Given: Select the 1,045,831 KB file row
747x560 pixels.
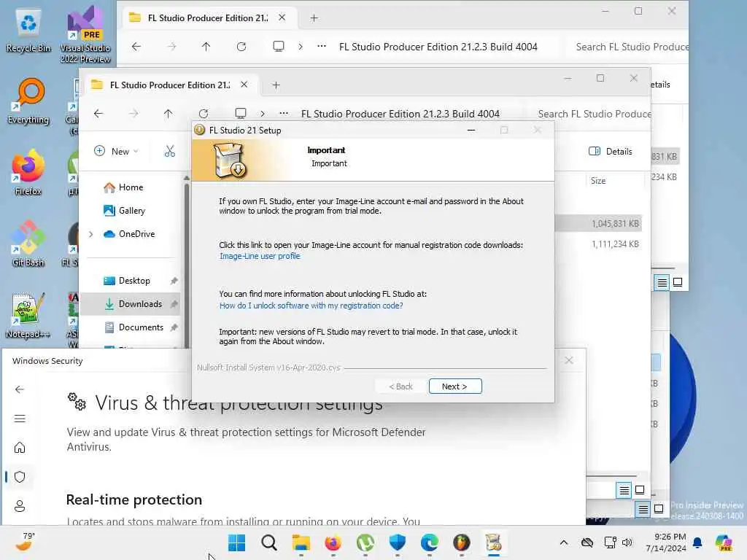Looking at the screenshot, I should 598,223.
